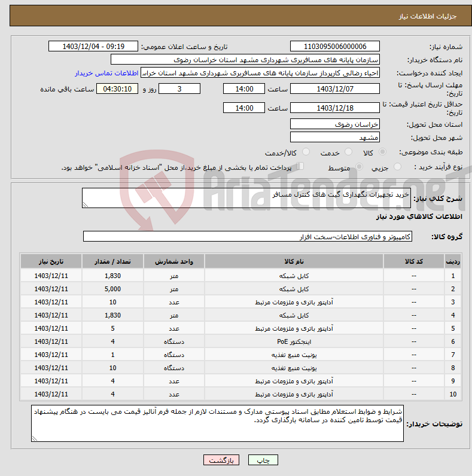472x476 pixels.
Task: Click آداپتور باتری name in row 9
Action: pyautogui.click(x=294, y=381)
